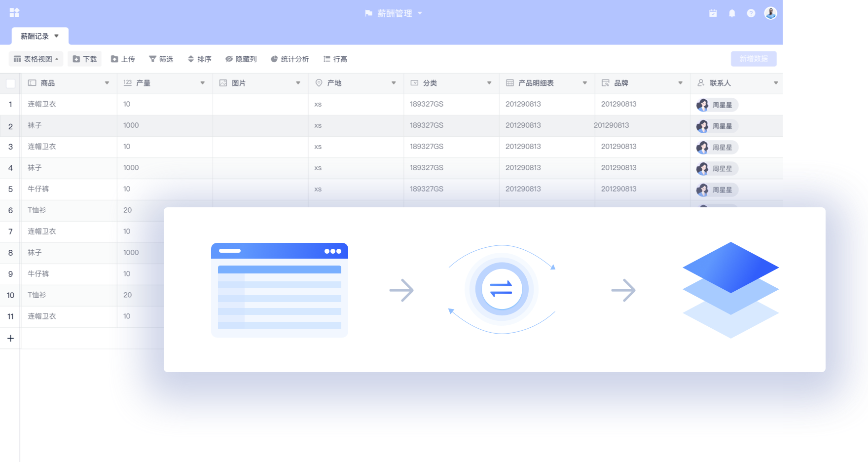Open 表格视图 view switcher dropdown
The height and width of the screenshot is (462, 868).
click(36, 59)
